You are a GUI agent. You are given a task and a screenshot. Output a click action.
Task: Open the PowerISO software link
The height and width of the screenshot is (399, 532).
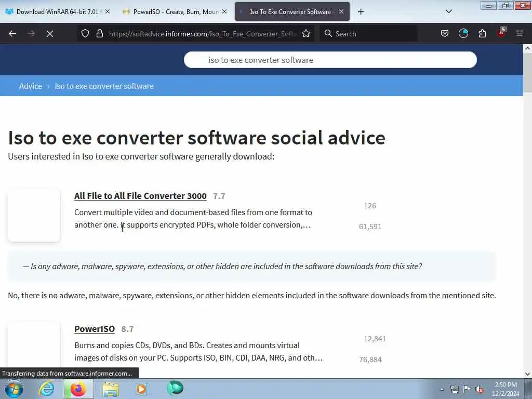(x=95, y=329)
